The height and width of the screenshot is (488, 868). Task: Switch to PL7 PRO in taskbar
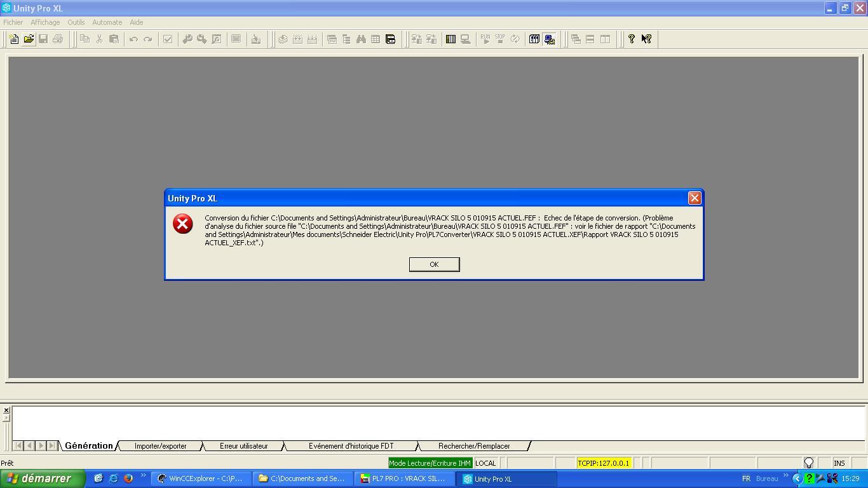pos(404,478)
